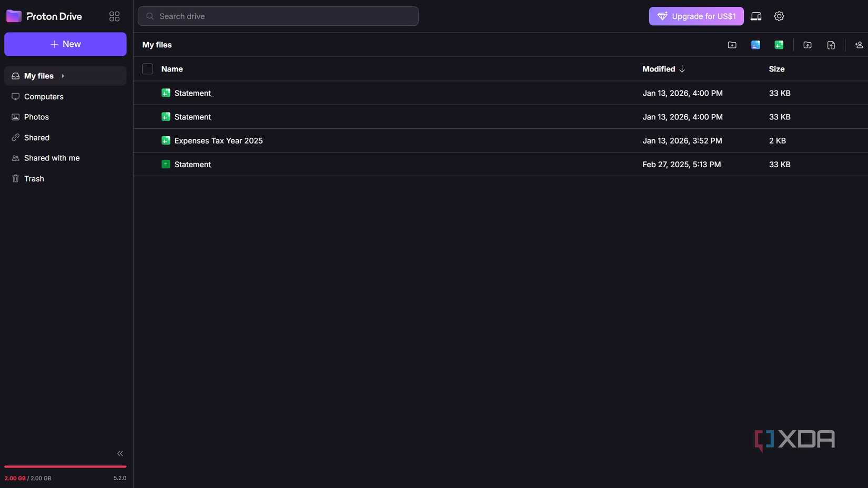Open the Trash section

click(34, 179)
